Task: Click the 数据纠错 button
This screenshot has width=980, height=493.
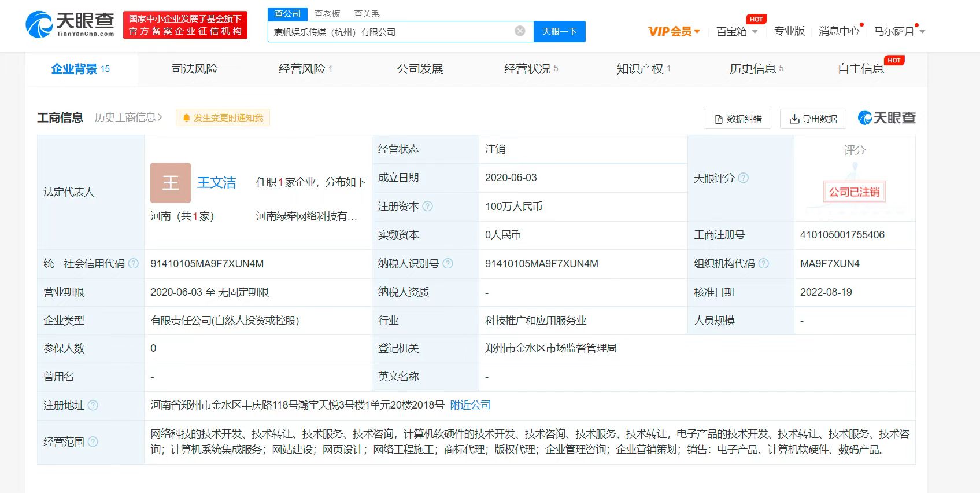Action: coord(737,119)
